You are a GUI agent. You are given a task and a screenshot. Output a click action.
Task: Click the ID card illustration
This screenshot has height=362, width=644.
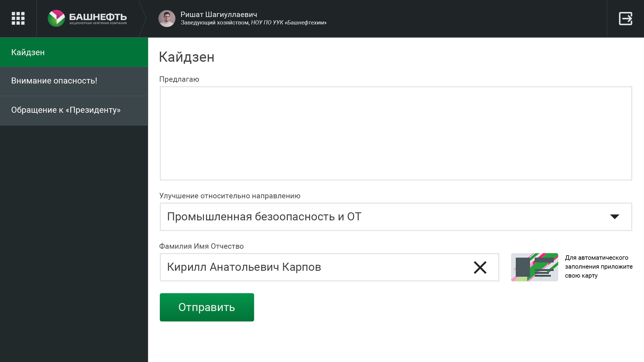coord(534,267)
